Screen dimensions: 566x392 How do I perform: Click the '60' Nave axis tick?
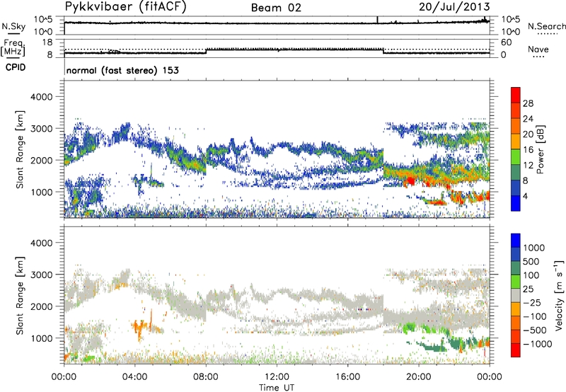coord(506,42)
